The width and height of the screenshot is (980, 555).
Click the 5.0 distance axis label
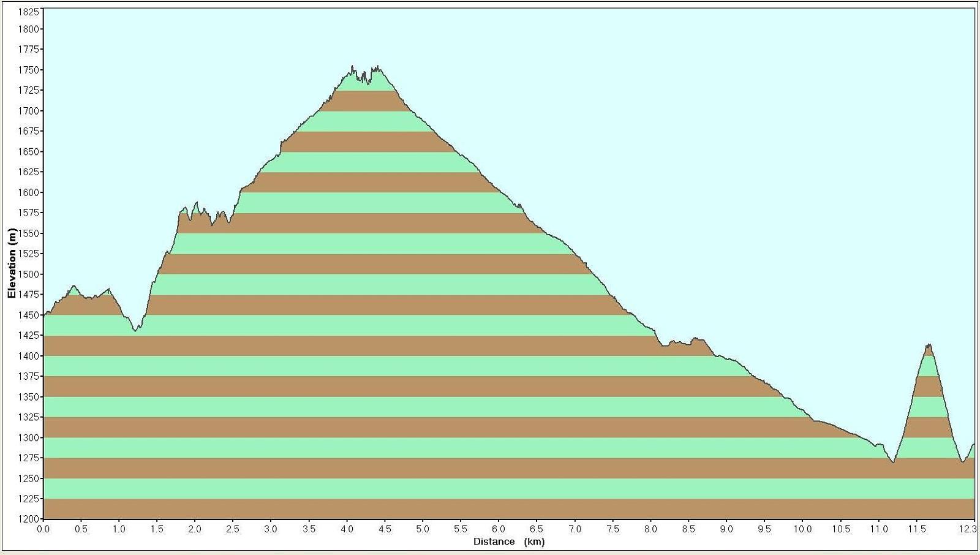(423, 529)
